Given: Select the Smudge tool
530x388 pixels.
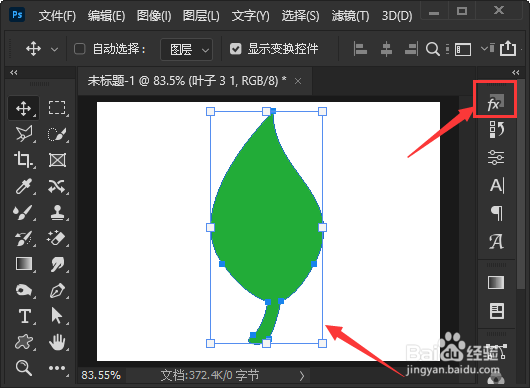Looking at the screenshot, I should pyautogui.click(x=57, y=264).
